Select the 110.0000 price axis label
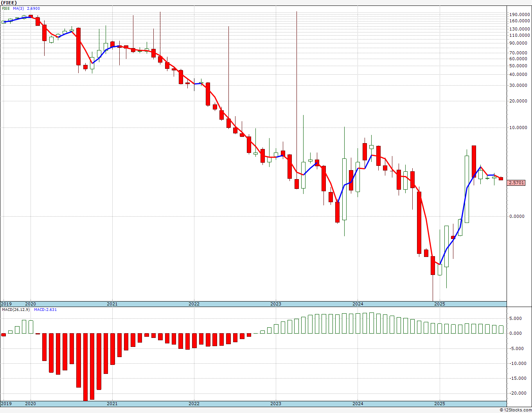This screenshot has height=413, width=532. click(x=519, y=35)
